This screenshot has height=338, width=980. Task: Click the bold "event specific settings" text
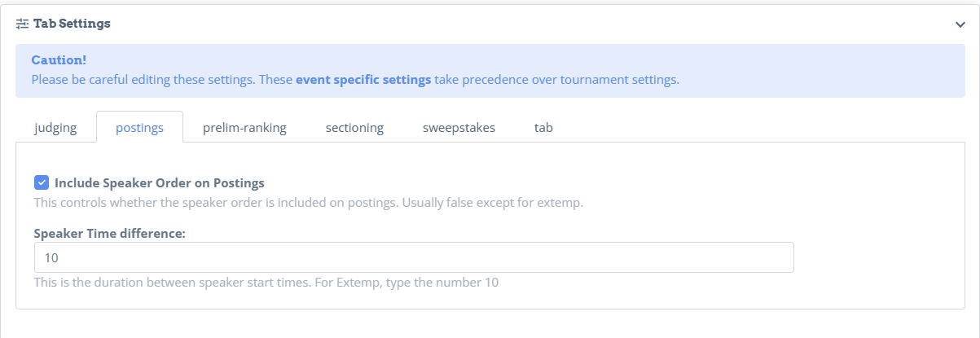click(363, 80)
